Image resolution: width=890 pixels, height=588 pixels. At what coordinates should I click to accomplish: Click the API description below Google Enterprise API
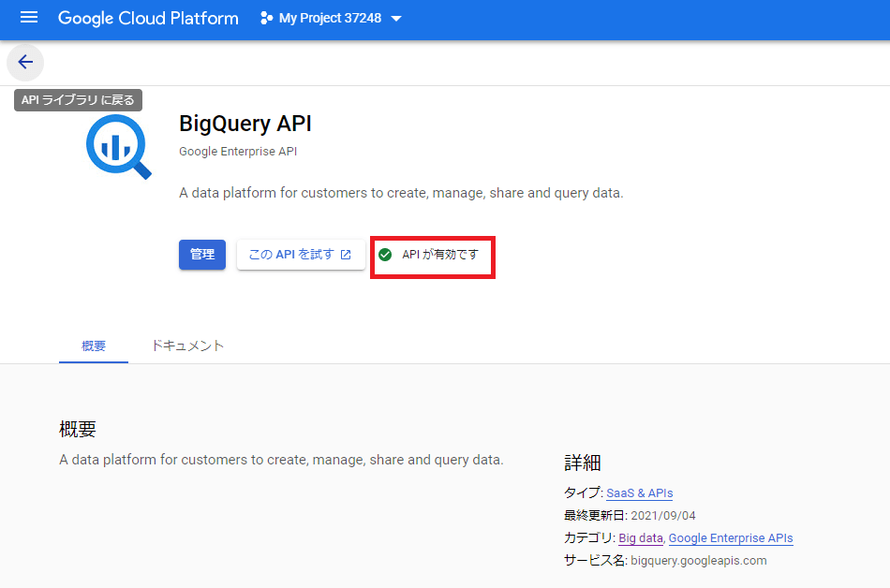pyautogui.click(x=401, y=194)
